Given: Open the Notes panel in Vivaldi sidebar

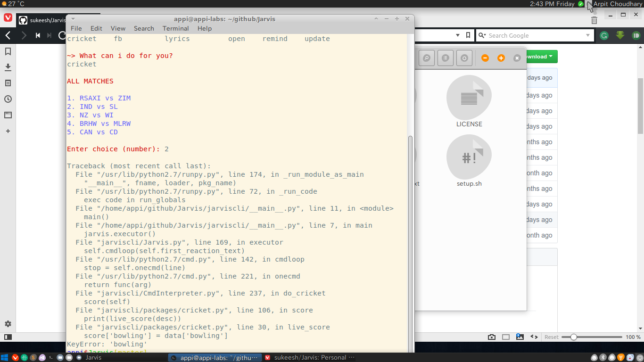Looking at the screenshot, I should 8,83.
